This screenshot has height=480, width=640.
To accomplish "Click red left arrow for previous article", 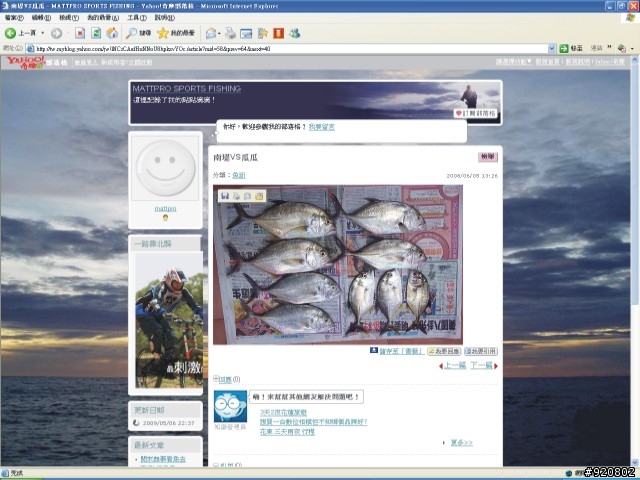I will [x=441, y=366].
